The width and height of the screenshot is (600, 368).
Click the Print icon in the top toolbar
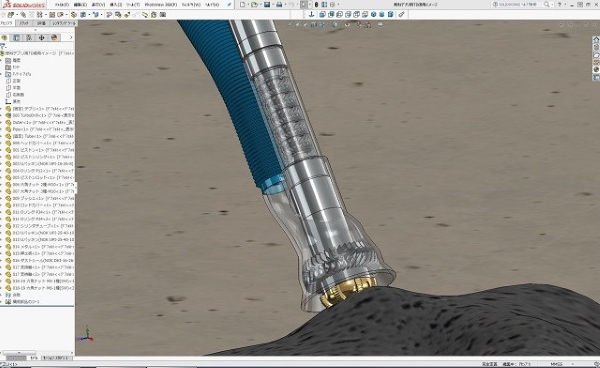click(279, 5)
